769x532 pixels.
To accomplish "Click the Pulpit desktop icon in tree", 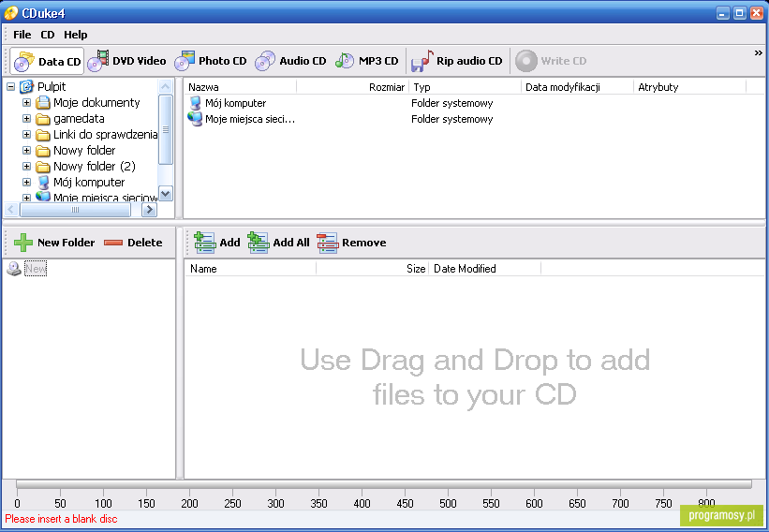I will [x=26, y=87].
